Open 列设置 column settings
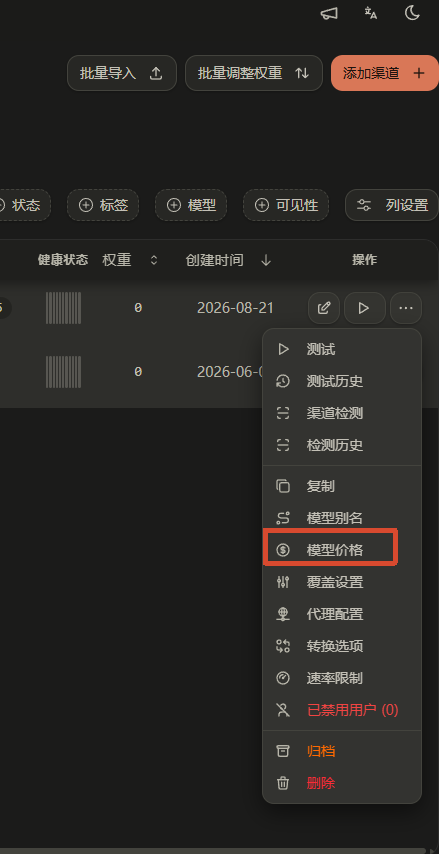The width and height of the screenshot is (439, 854). click(392, 205)
